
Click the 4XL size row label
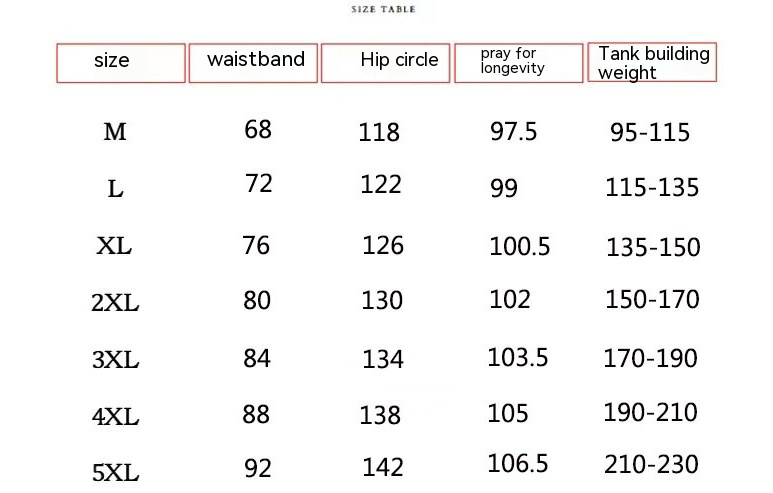point(115,416)
